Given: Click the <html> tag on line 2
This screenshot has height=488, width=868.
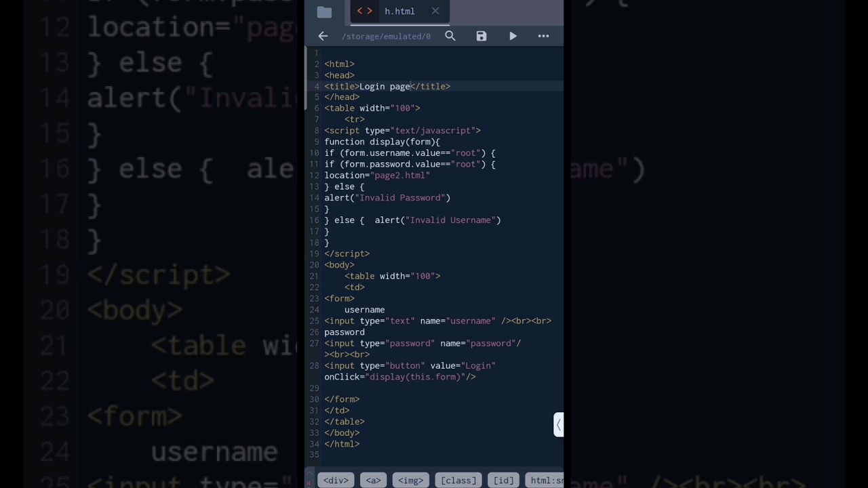Looking at the screenshot, I should [339, 64].
